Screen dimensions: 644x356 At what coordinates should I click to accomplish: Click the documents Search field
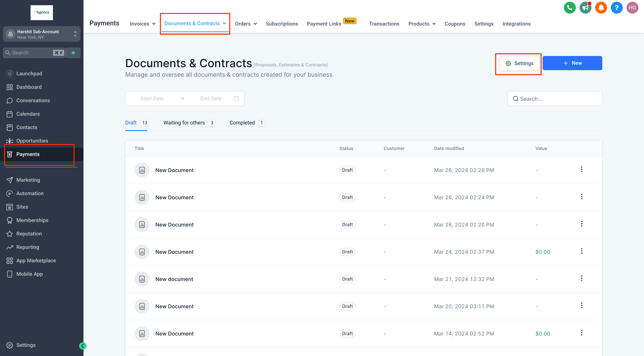tap(555, 99)
